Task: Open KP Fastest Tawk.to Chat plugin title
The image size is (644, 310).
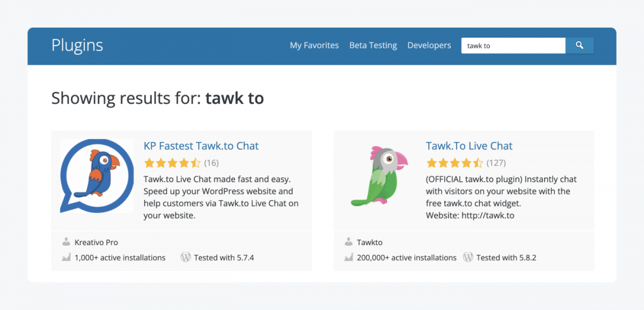Action: coord(201,146)
